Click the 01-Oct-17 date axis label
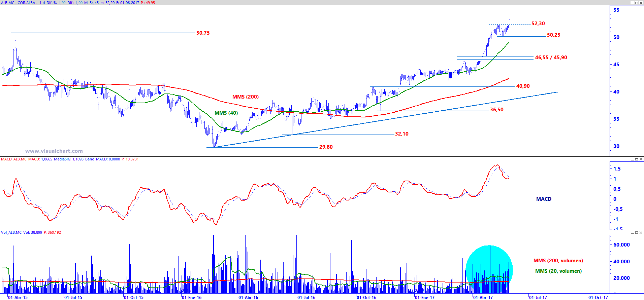Image resolution: width=644 pixels, height=300 pixels. tap(599, 297)
